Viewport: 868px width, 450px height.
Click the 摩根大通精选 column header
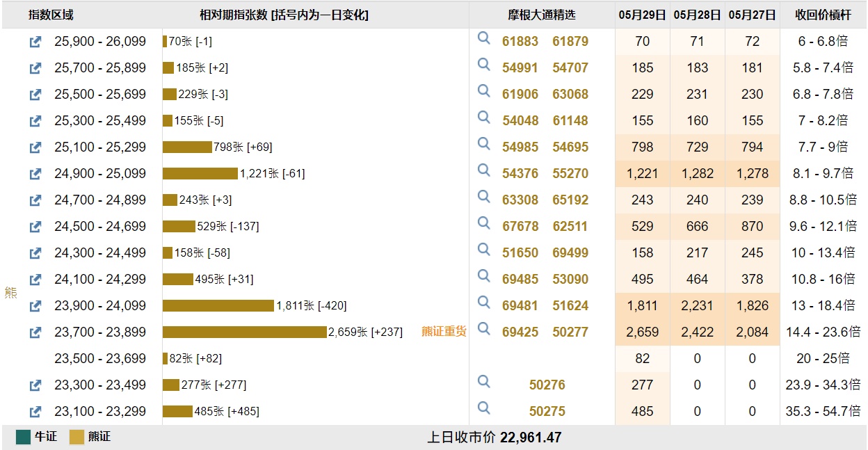(541, 15)
